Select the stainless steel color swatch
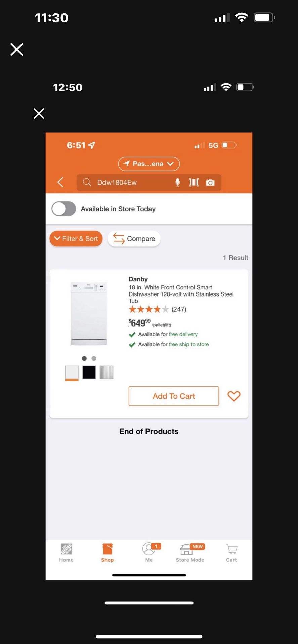The height and width of the screenshot is (644, 298). 107,372
